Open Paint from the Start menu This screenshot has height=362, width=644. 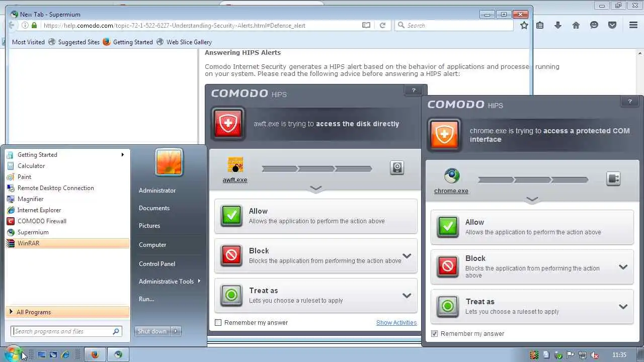(67, 177)
